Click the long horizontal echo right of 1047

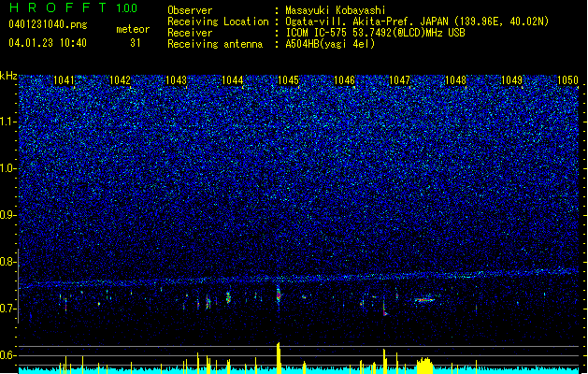tap(424, 300)
